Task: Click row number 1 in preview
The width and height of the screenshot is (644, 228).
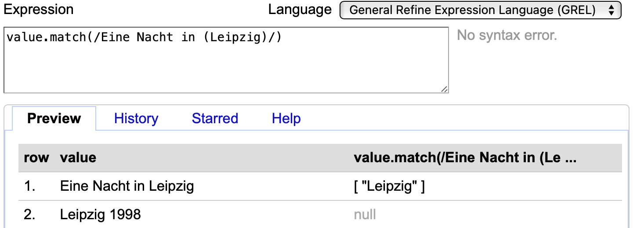Action: (x=30, y=186)
